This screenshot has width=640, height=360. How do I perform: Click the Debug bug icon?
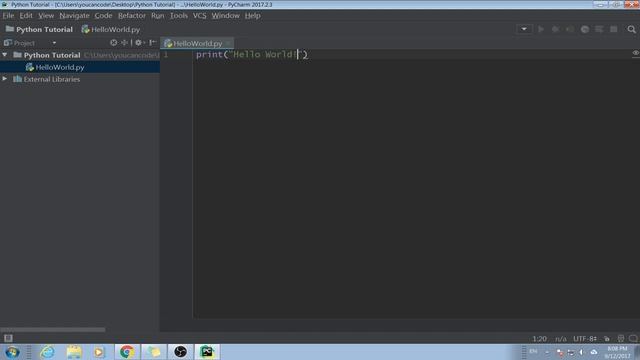(x=555, y=29)
